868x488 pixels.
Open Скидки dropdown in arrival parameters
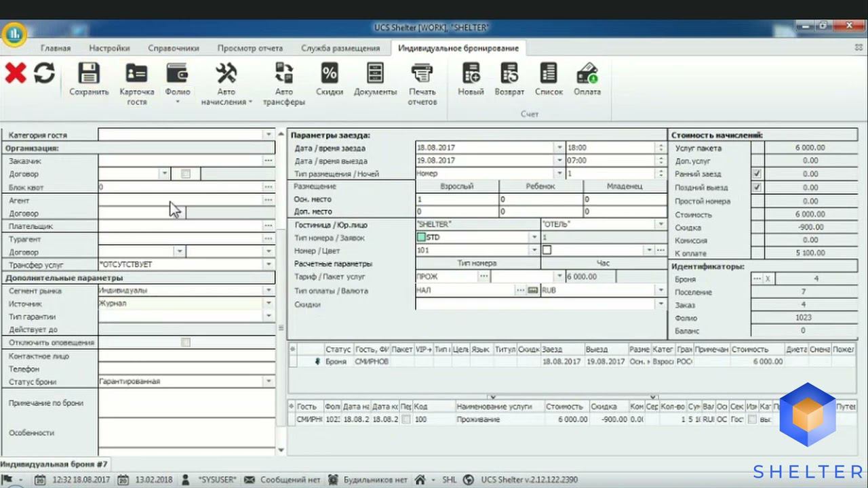pos(660,304)
